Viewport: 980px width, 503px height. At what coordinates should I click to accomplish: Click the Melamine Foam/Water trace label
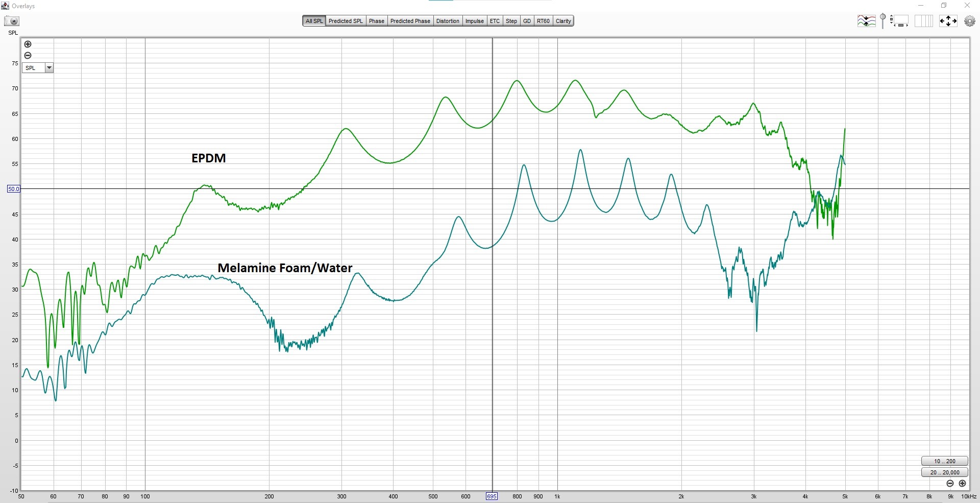pos(285,268)
